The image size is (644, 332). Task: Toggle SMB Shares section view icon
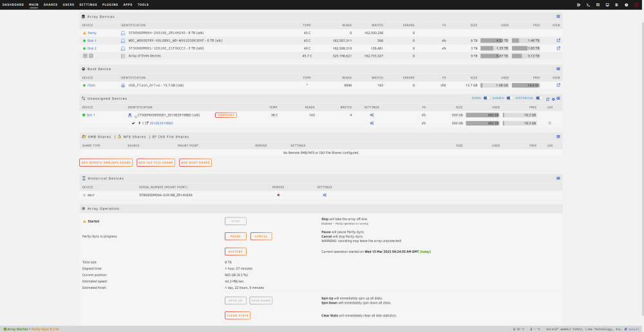point(558,136)
